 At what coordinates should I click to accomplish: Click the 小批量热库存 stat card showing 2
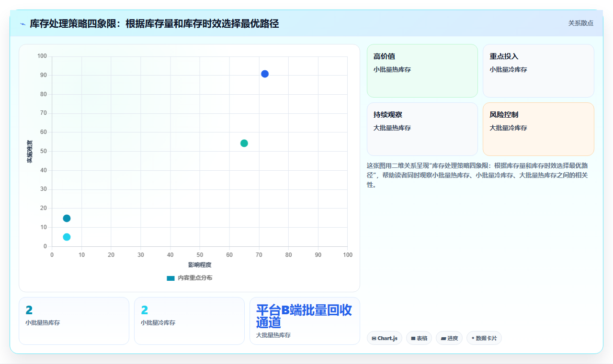pyautogui.click(x=74, y=321)
